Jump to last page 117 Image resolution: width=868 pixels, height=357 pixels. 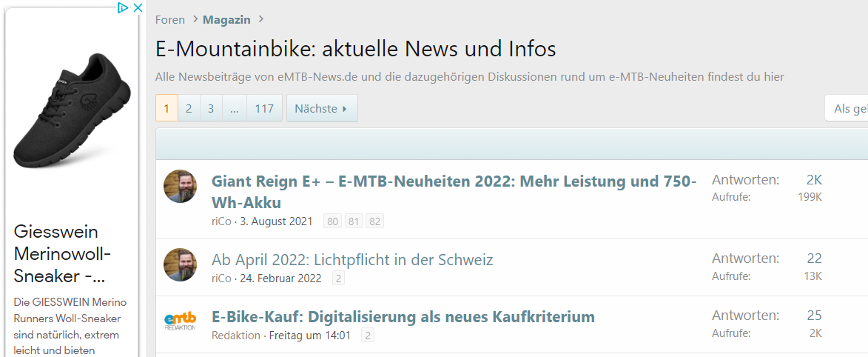264,108
